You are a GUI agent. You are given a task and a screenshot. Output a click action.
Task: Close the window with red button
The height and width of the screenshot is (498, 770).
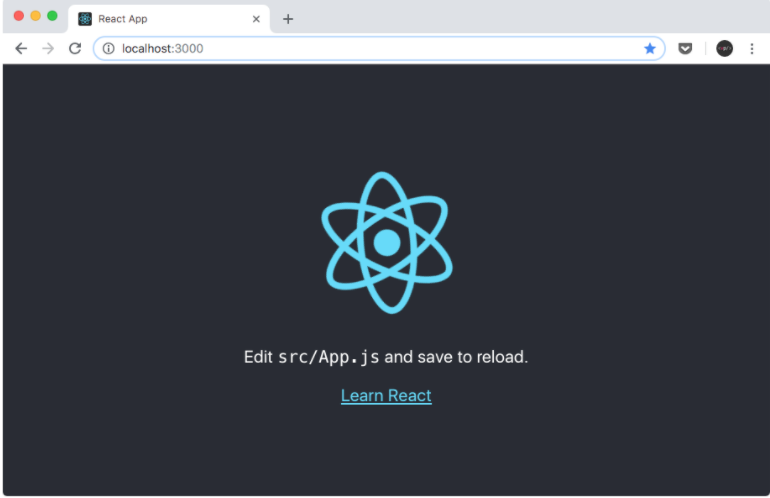19,16
